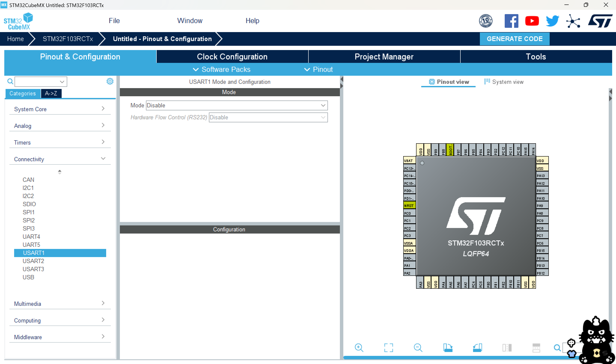Select SDIO peripheral
The height and width of the screenshot is (364, 616).
point(29,204)
